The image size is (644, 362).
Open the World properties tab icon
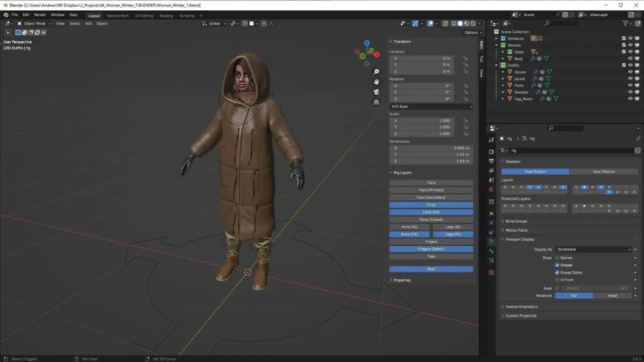[491, 189]
